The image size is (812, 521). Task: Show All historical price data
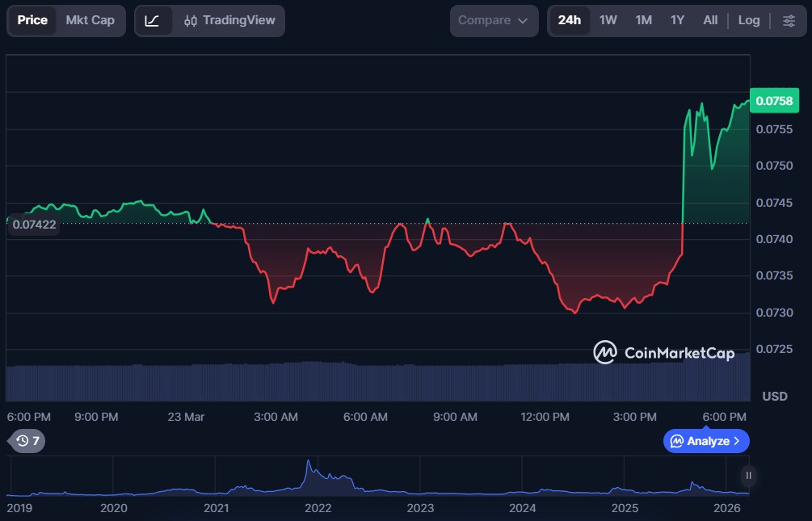(x=710, y=20)
